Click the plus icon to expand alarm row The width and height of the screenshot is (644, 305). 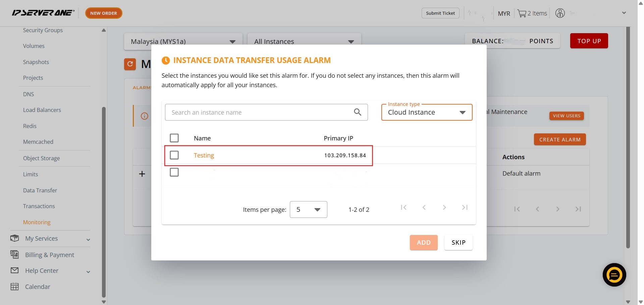[142, 174]
